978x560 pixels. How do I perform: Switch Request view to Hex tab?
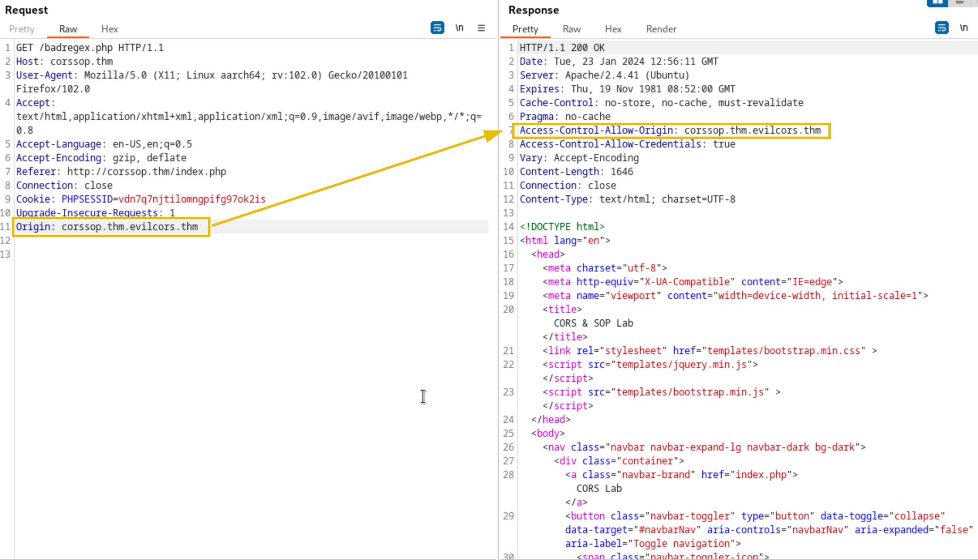tap(109, 29)
